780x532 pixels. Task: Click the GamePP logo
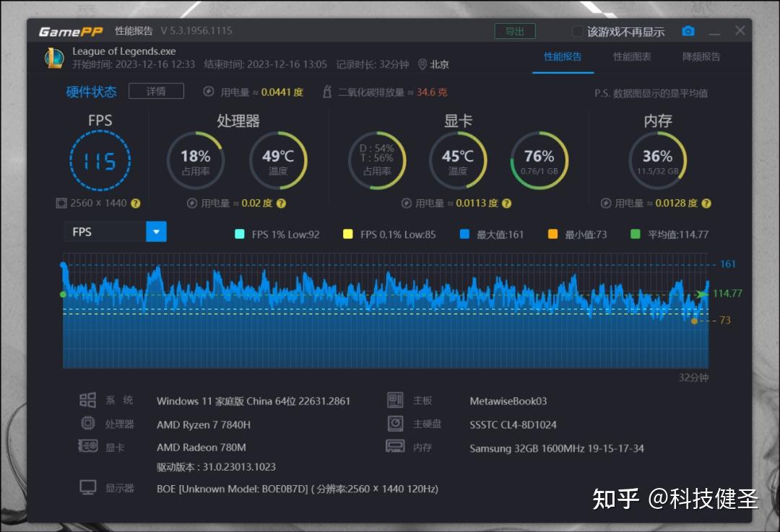(x=71, y=32)
